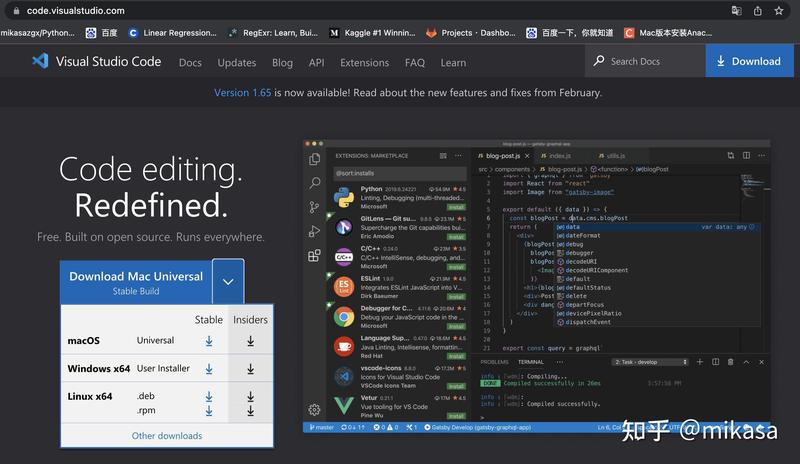
Task: Click the 'Code editing. Redefined.' headline
Action: click(x=151, y=187)
